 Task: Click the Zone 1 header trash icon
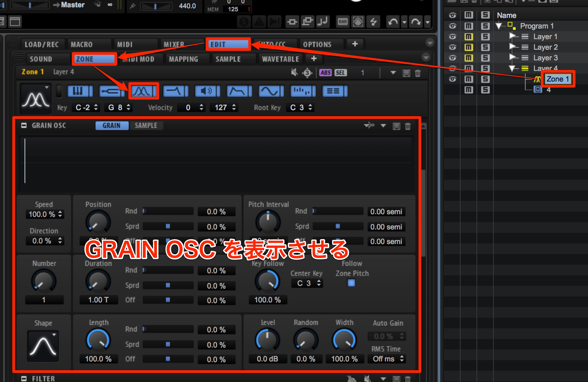(418, 73)
